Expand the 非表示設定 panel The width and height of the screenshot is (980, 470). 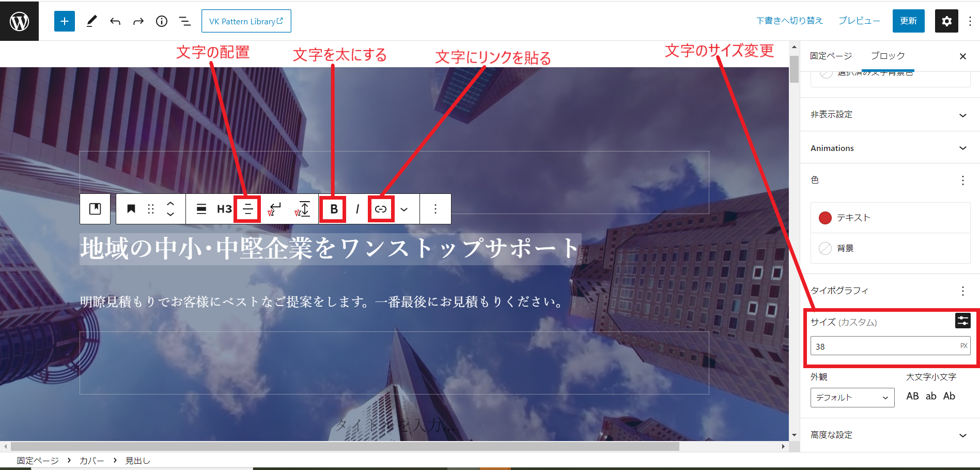coord(890,115)
